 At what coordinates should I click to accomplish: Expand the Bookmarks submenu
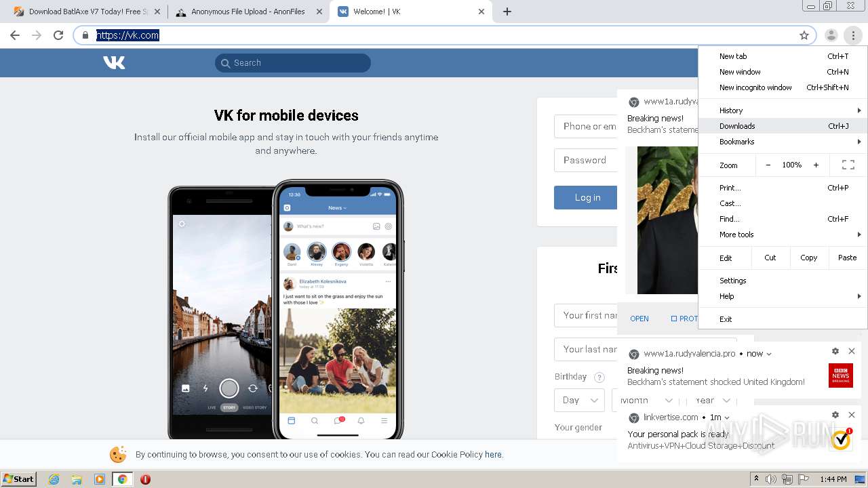783,142
